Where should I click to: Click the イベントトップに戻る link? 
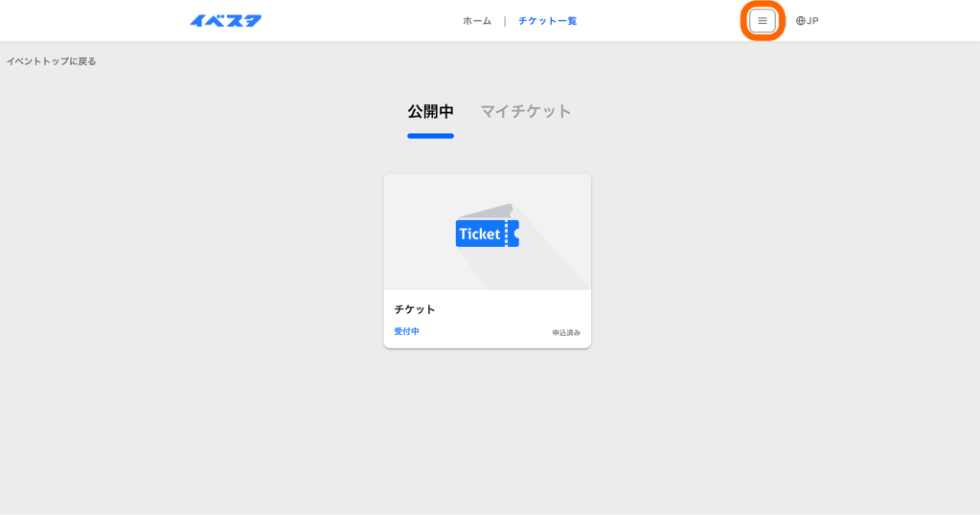(x=52, y=61)
